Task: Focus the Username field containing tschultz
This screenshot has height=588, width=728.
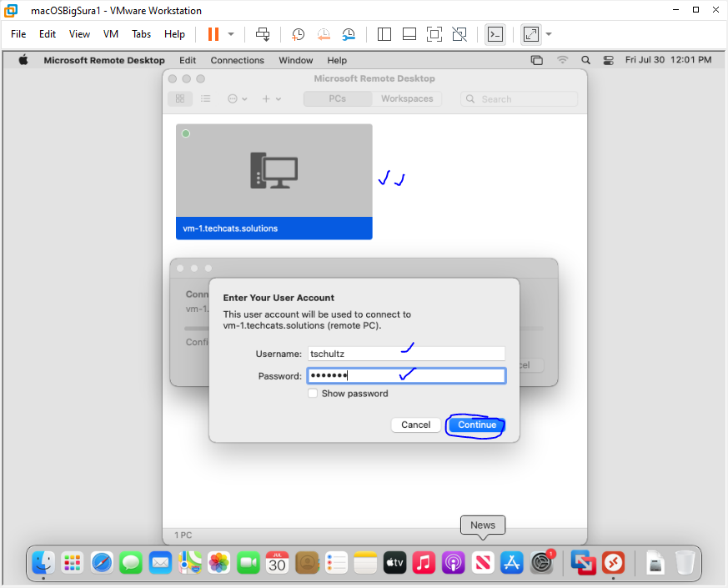Action: (406, 354)
